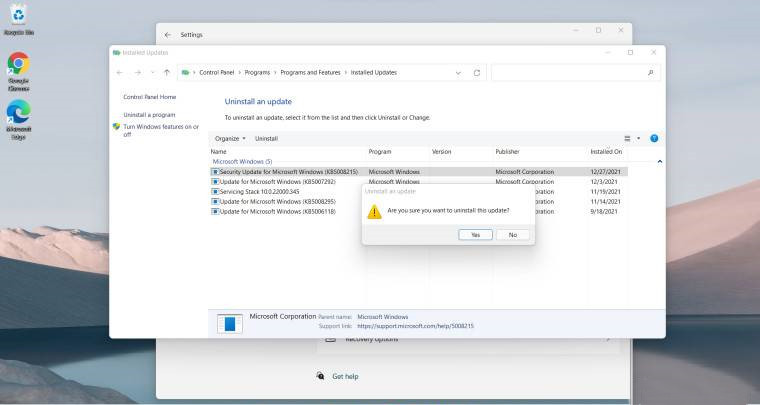Click the Installed Updates search box
Viewport: 760px width, 405px height.
point(570,73)
